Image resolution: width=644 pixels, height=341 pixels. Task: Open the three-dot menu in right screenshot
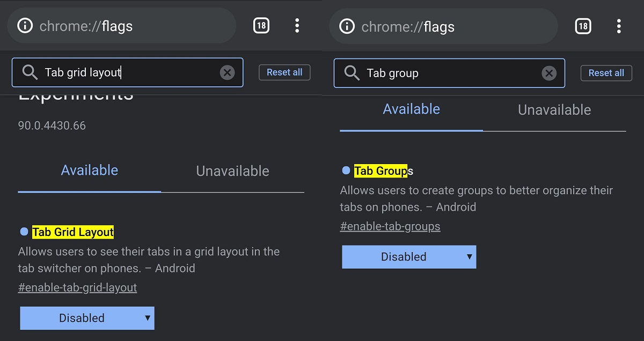click(619, 26)
